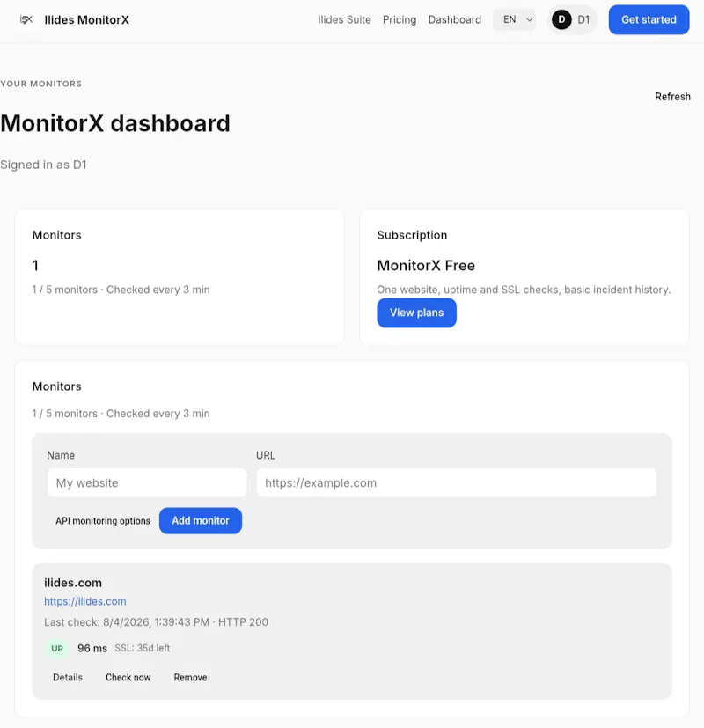The image size is (704, 728).
Task: Open Details for ilides.com monitor
Action: coord(68,678)
